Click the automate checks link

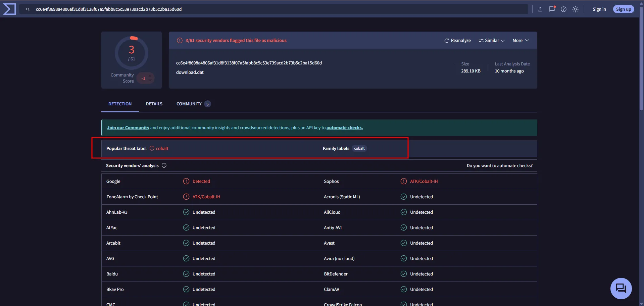click(344, 128)
